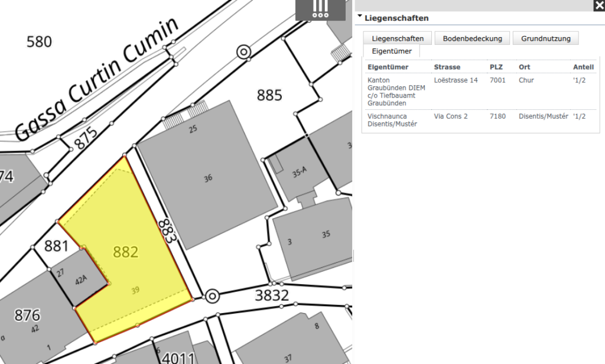Switch to the Liegenschaften tab
Screen dimensions: 605x364
(x=398, y=38)
